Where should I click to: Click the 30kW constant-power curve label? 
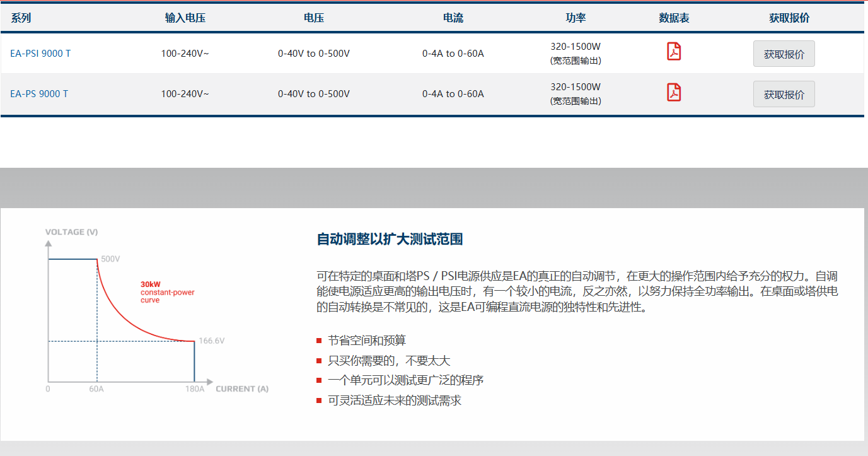click(168, 292)
